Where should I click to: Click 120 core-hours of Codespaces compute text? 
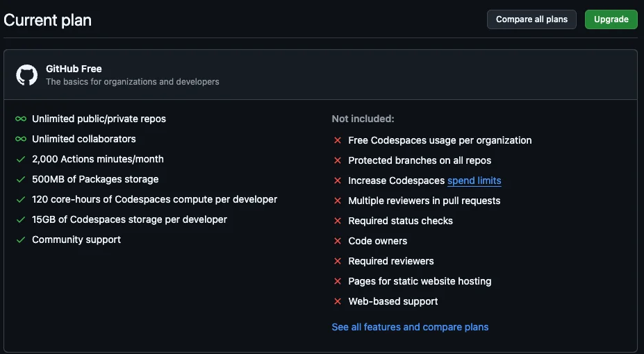click(154, 199)
